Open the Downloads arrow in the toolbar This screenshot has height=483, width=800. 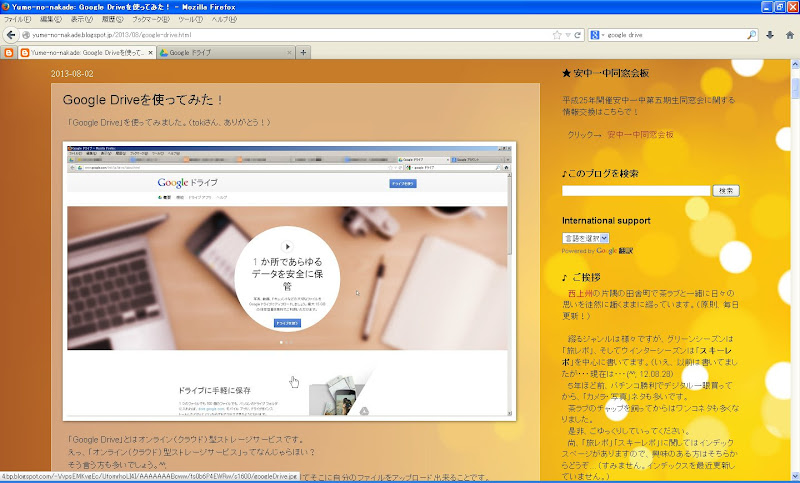click(x=770, y=35)
